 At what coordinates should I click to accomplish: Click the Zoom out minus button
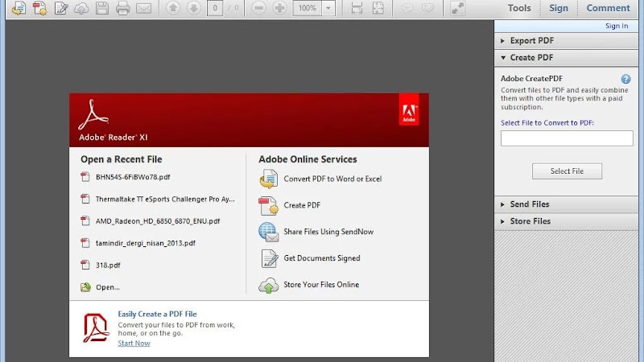pos(258,8)
